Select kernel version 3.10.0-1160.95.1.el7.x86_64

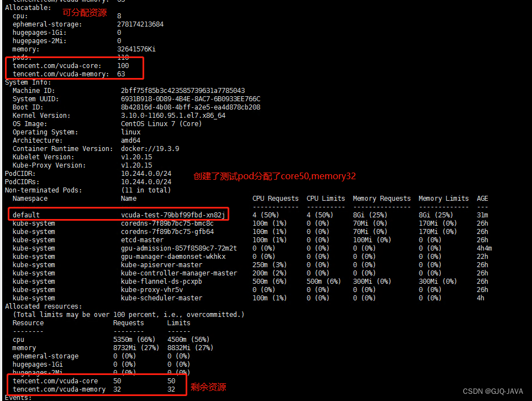(x=173, y=115)
